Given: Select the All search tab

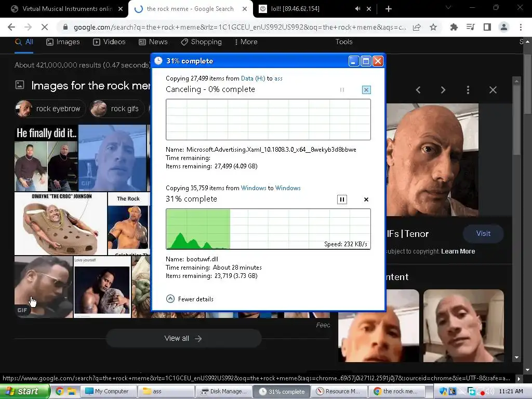Looking at the screenshot, I should [x=24, y=42].
